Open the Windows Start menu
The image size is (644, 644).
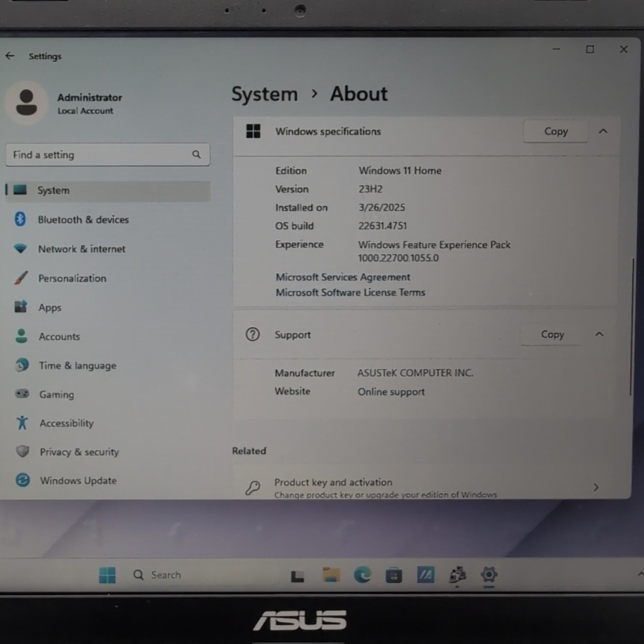click(107, 575)
